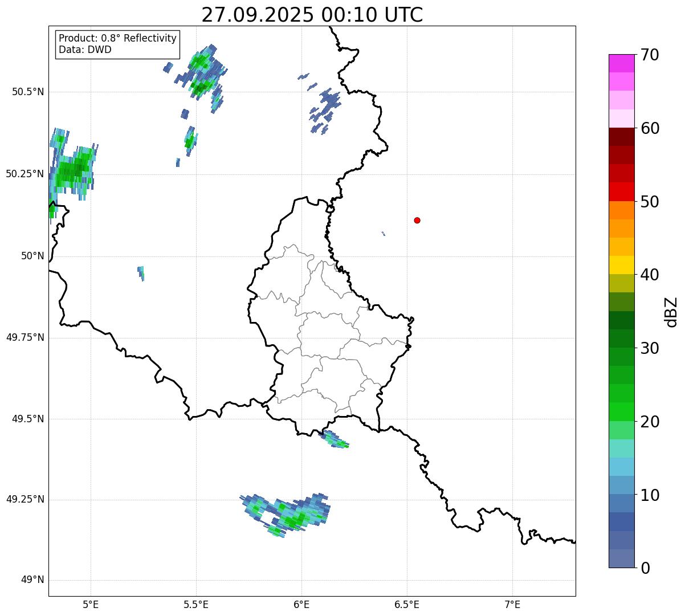This screenshot has height=616, width=685.
Task: Click the tiny echo near 49.95°N 5.25°E
Action: pos(141,273)
